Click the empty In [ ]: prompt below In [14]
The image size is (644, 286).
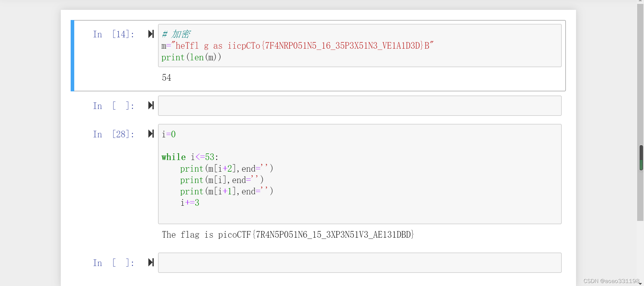(x=114, y=106)
